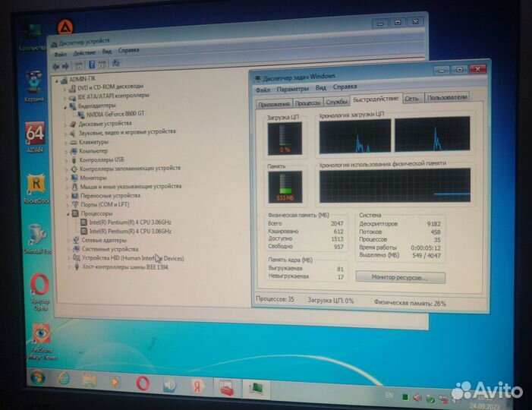
Task: Open the Opera browser desktop shortcut
Action: click(x=39, y=292)
